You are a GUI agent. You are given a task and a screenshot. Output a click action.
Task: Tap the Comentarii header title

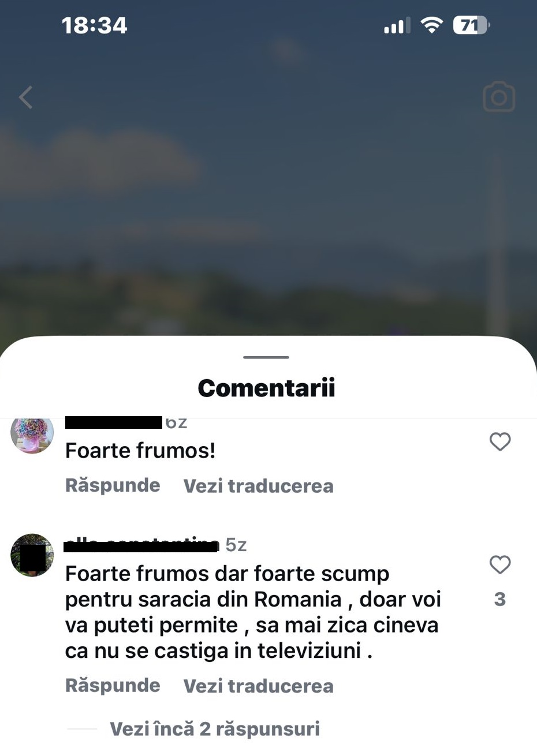266,388
